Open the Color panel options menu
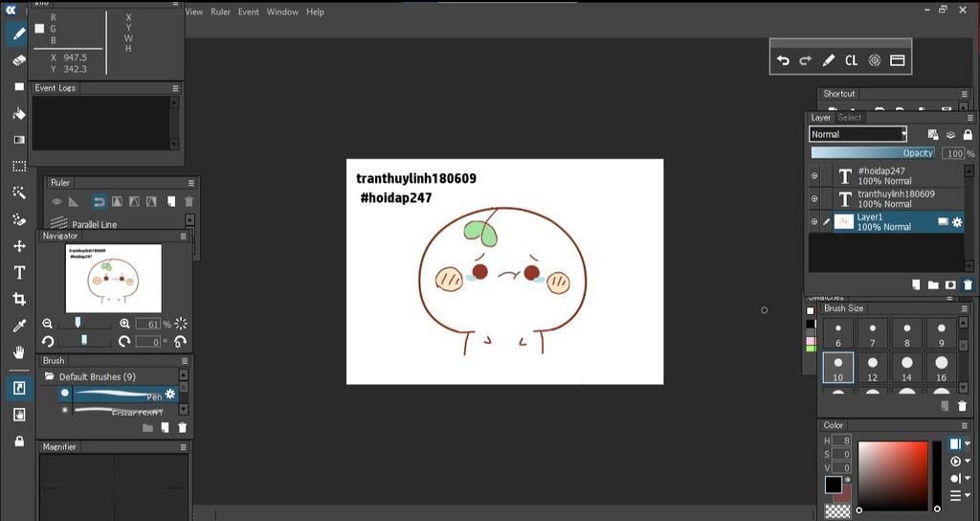 [965, 425]
